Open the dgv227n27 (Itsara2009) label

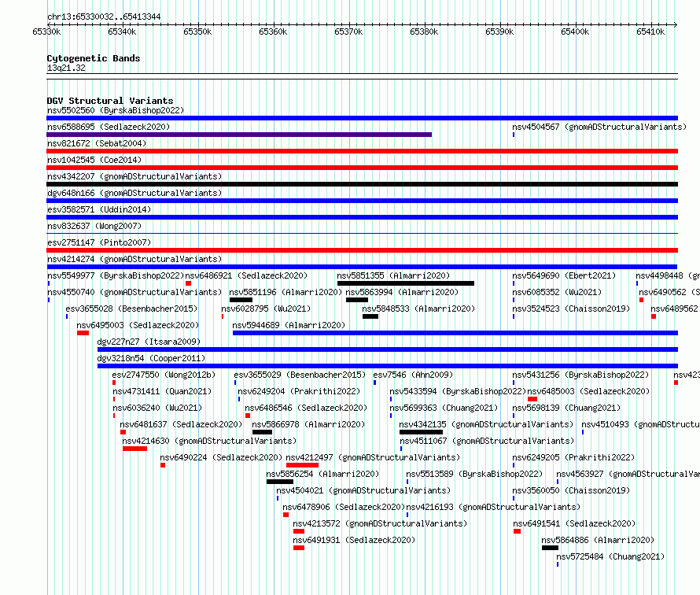point(149,342)
